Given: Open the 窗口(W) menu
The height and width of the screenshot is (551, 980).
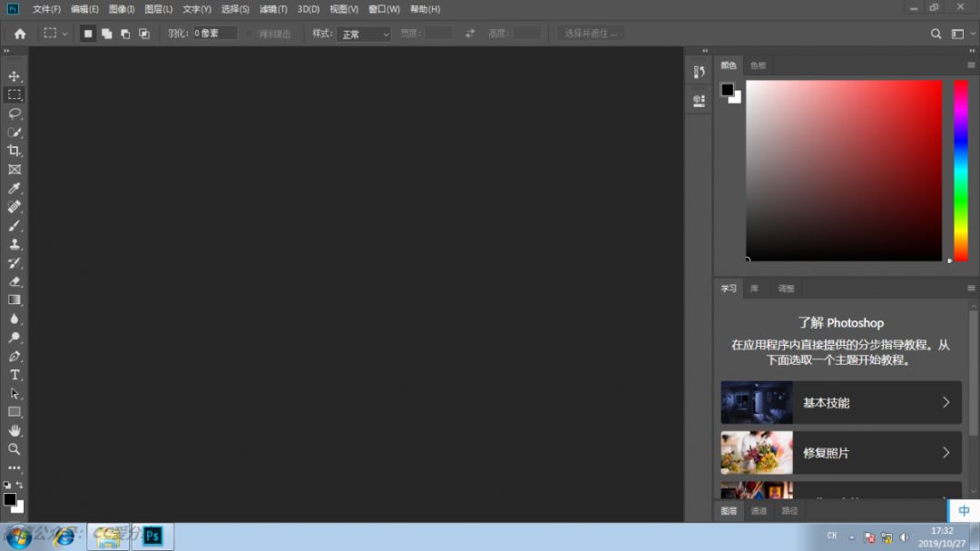Looking at the screenshot, I should click(384, 9).
